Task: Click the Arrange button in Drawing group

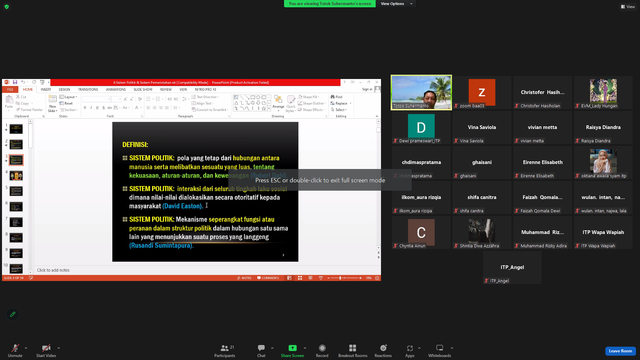Action: coord(278,102)
